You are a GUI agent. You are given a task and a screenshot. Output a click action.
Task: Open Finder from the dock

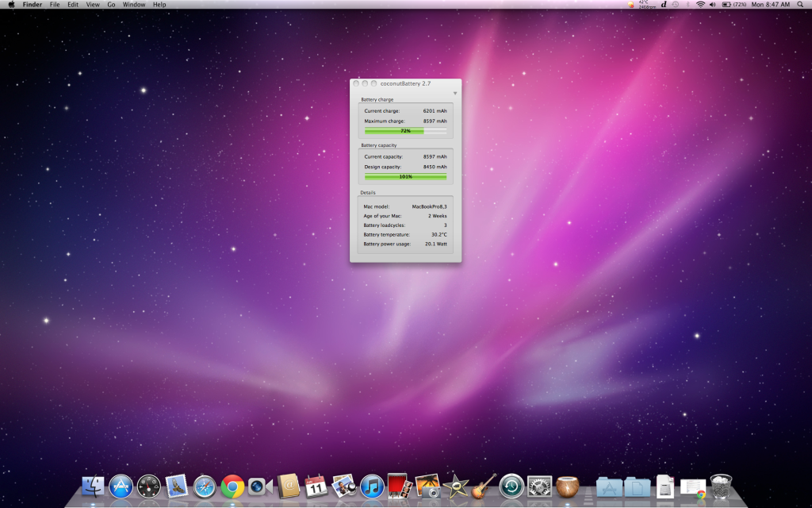[x=94, y=487]
